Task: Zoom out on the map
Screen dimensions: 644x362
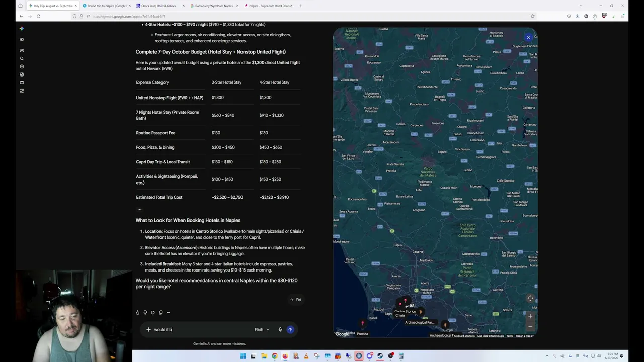Action: click(x=530, y=327)
